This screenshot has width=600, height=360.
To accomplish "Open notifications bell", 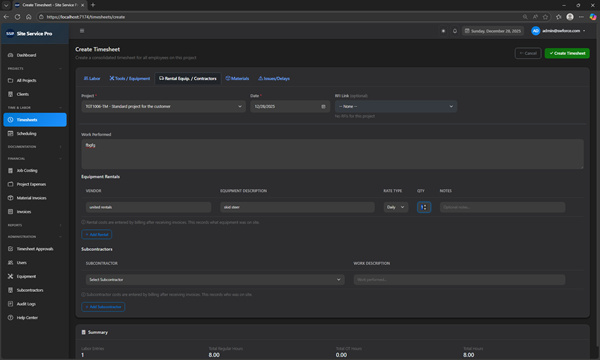I will 455,31.
